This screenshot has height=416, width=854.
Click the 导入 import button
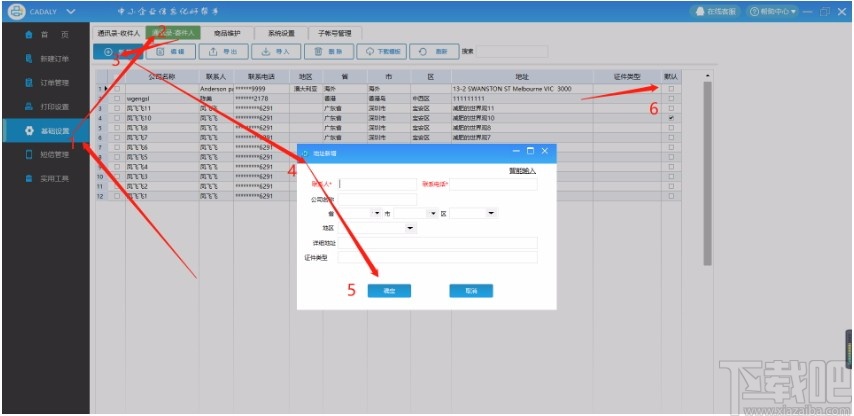276,52
